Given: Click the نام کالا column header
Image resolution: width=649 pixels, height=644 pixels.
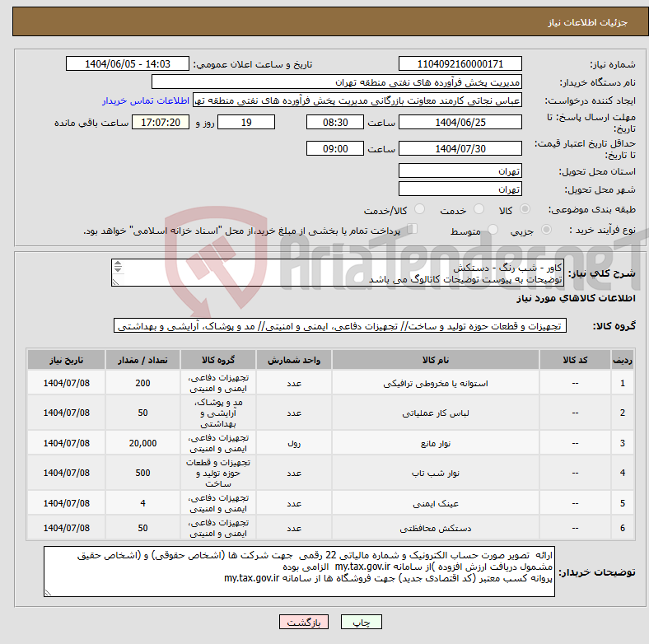Looking at the screenshot, I should pos(436,360).
